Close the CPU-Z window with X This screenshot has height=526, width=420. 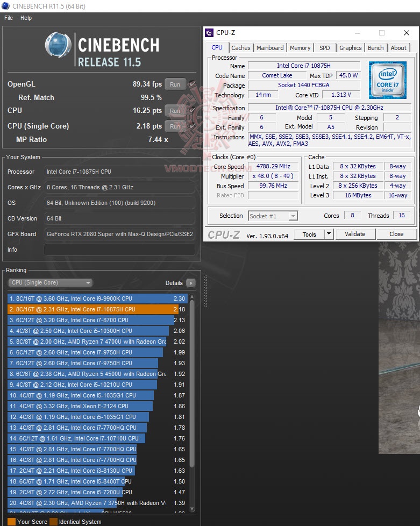pos(406,33)
